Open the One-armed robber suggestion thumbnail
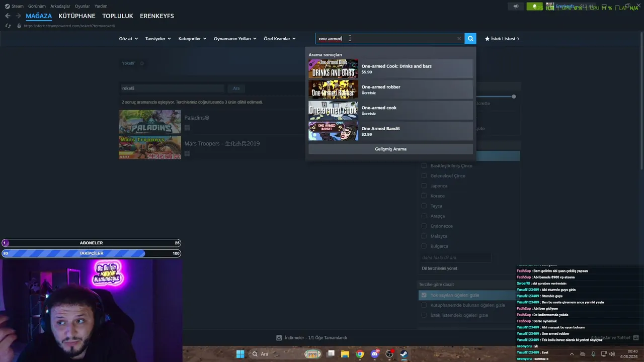 coord(333,89)
